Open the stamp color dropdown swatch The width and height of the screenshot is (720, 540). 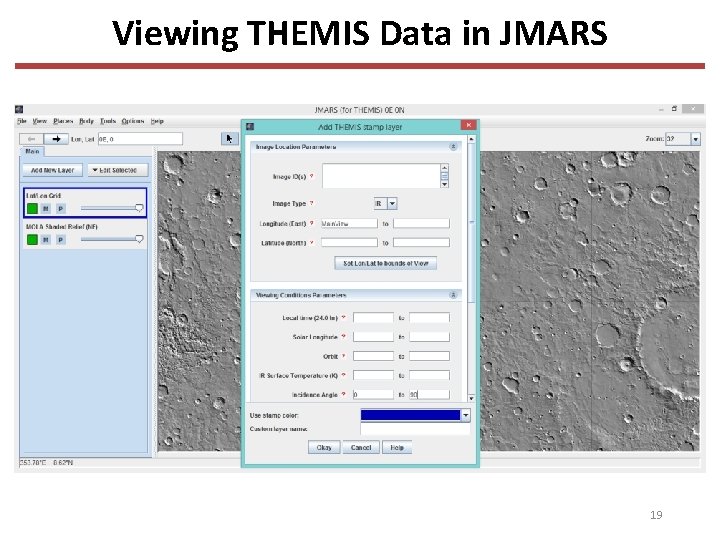pos(411,415)
